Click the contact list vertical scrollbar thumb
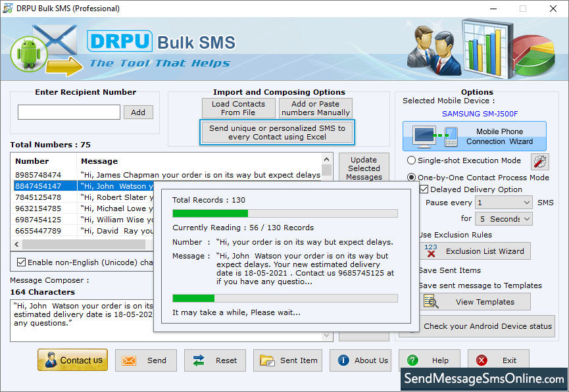The height and width of the screenshot is (392, 569). pos(326,170)
